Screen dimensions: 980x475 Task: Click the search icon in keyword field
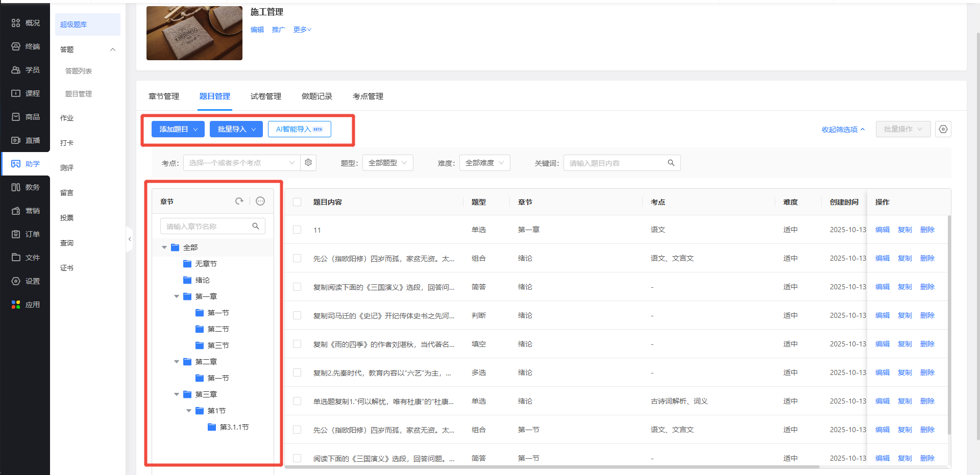671,163
